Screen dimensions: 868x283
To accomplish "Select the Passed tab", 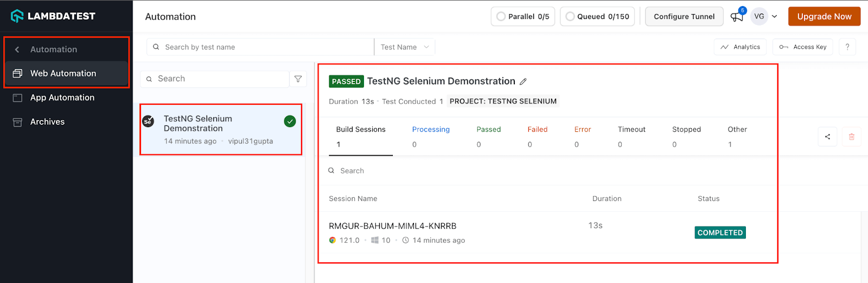I will coord(489,137).
